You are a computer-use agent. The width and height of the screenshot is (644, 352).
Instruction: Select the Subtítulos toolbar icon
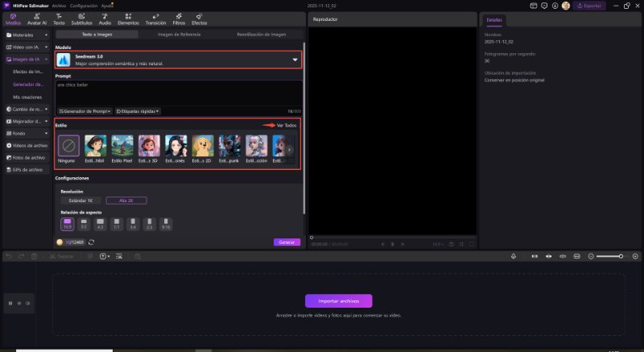coord(81,19)
